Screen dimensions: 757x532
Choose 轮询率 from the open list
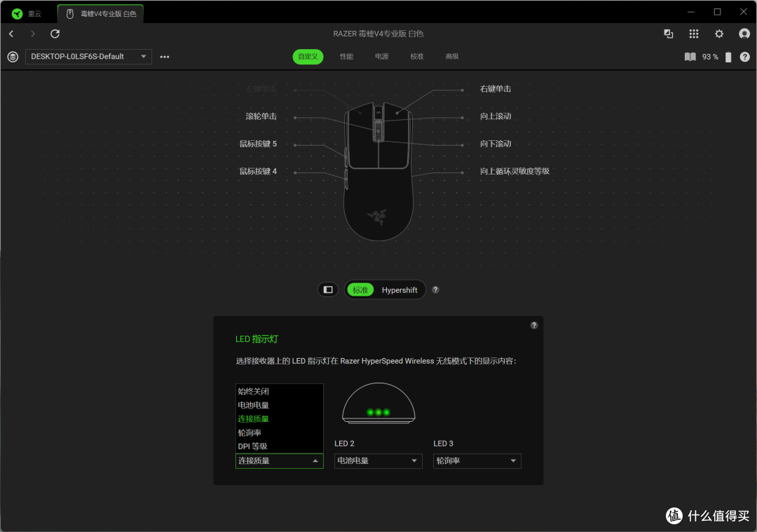[x=279, y=432]
